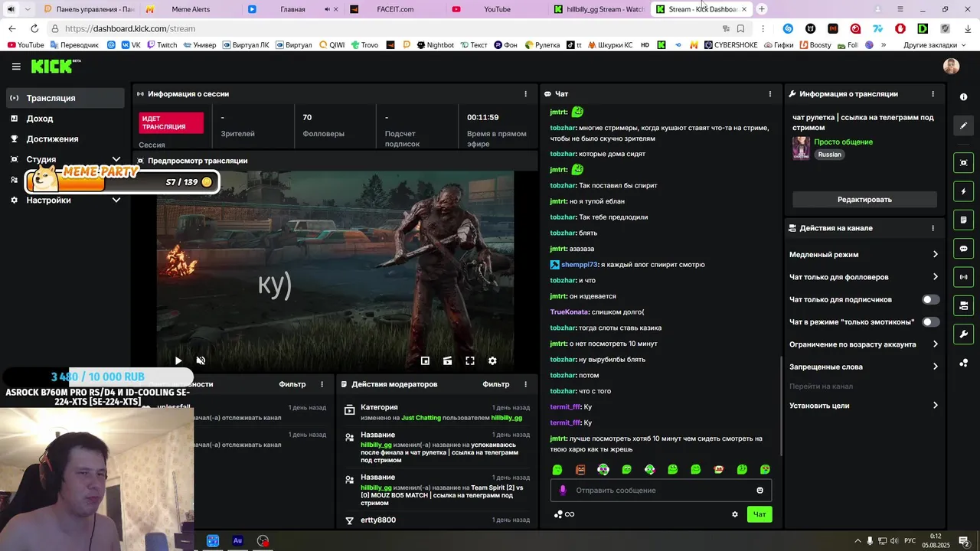Screen dimensions: 980x551
Task: Open picture-in-picture in stream preview
Action: (425, 360)
